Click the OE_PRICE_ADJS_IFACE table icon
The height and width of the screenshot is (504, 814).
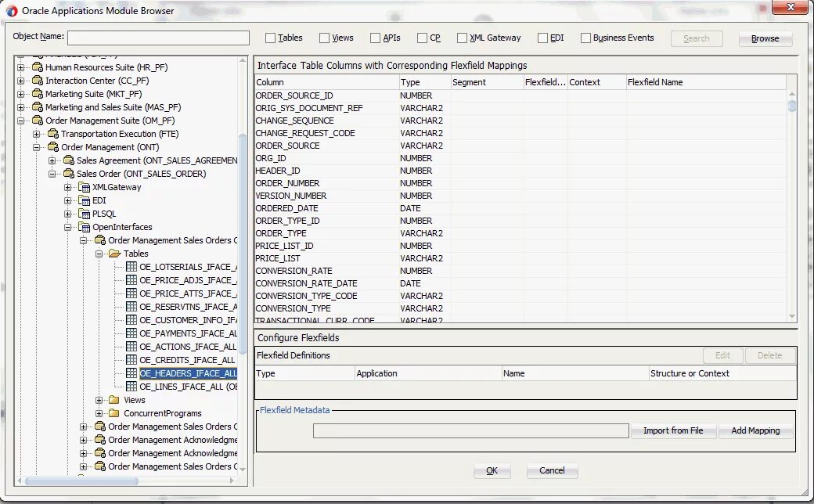131,280
